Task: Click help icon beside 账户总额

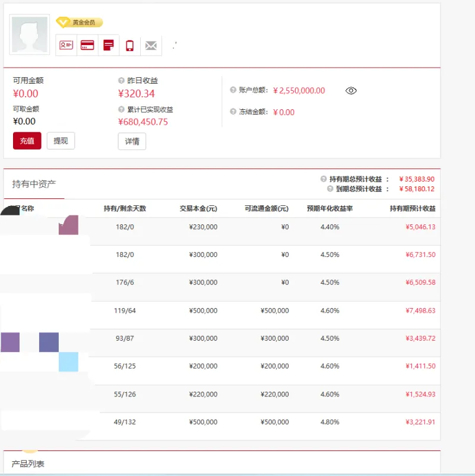Action: 233,90
